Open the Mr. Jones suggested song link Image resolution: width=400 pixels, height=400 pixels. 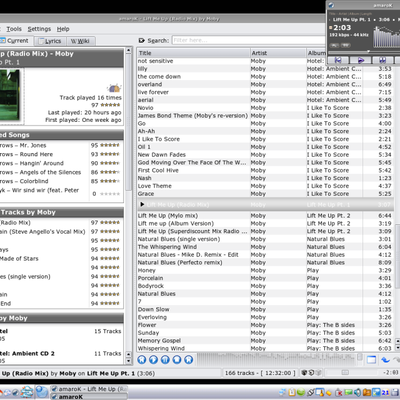(23, 145)
